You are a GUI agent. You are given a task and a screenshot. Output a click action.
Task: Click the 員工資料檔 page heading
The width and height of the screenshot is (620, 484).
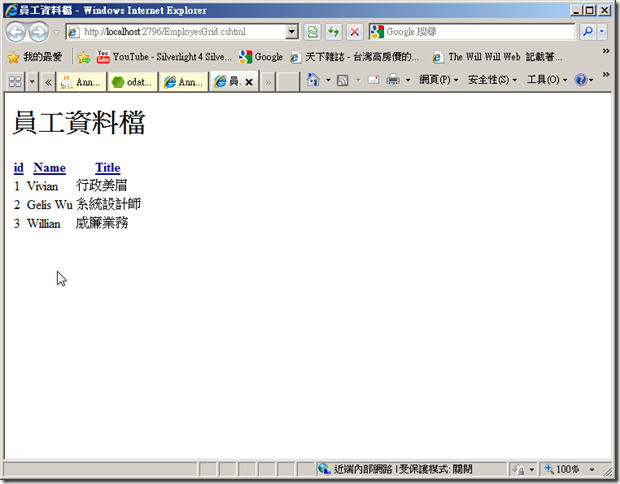click(x=79, y=122)
